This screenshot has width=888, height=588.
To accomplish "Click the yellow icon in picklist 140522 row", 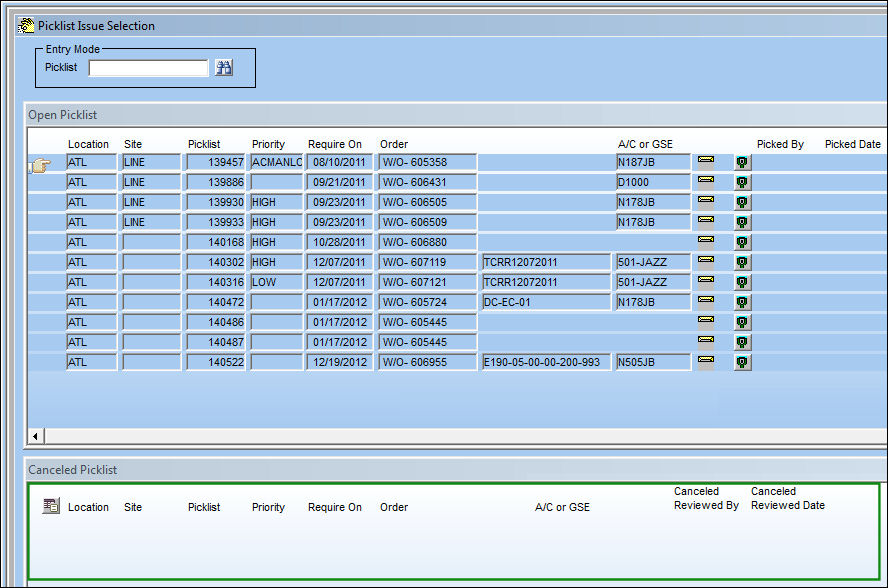I will (706, 360).
